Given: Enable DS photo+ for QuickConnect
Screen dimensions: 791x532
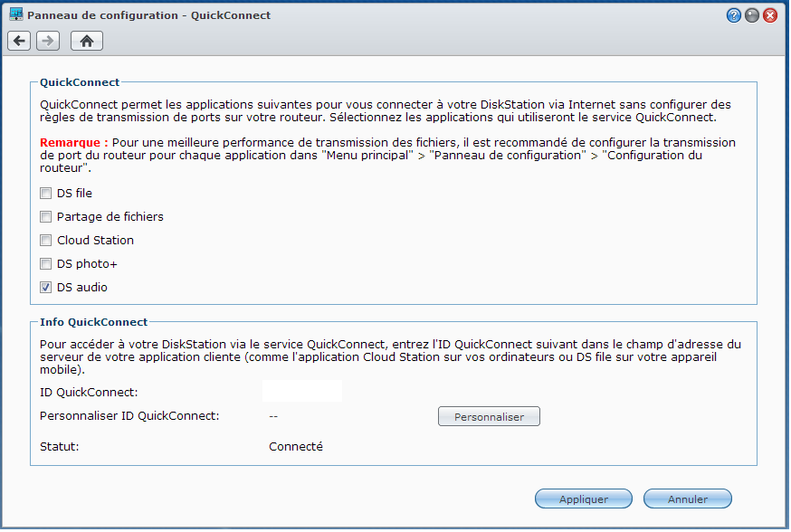Looking at the screenshot, I should point(46,264).
